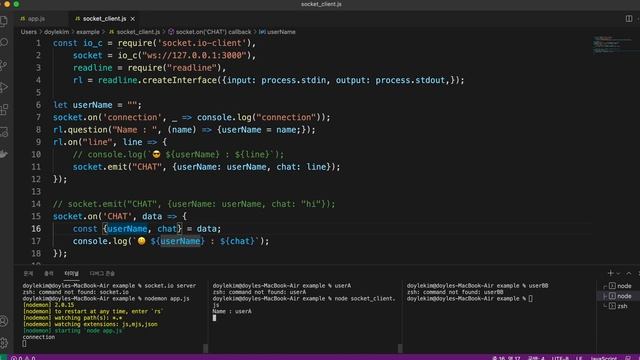Maximize the panel with the up chevron
Image resolution: width=640 pixels, height=360 pixels.
coord(629,273)
